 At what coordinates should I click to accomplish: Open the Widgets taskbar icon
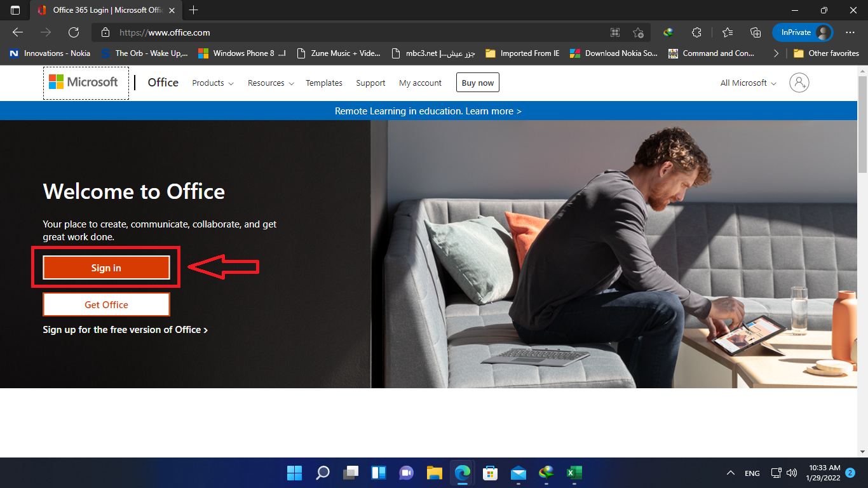[379, 473]
